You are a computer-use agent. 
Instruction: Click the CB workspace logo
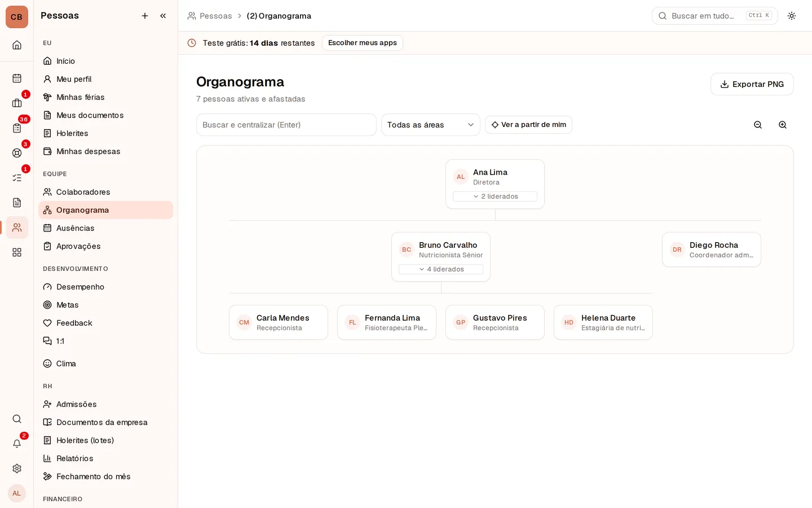(17, 17)
